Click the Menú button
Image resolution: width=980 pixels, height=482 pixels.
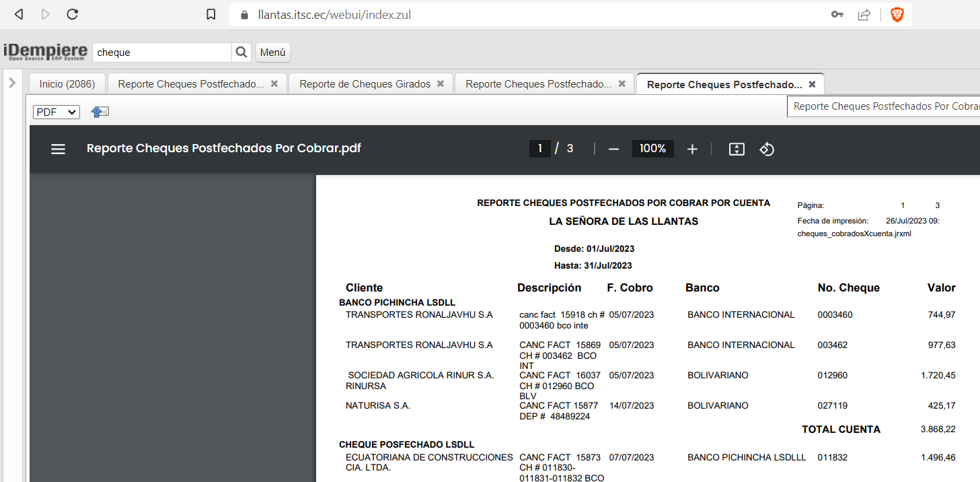click(x=272, y=52)
